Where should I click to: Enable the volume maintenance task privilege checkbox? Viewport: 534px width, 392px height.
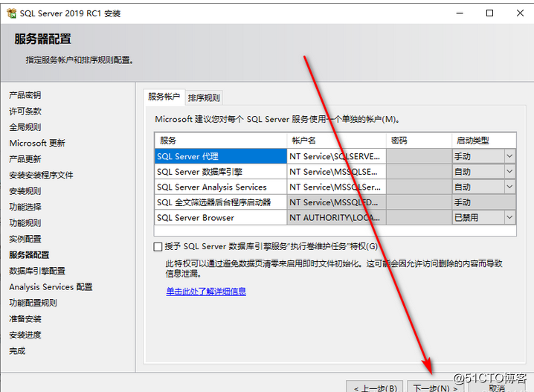pyautogui.click(x=158, y=246)
